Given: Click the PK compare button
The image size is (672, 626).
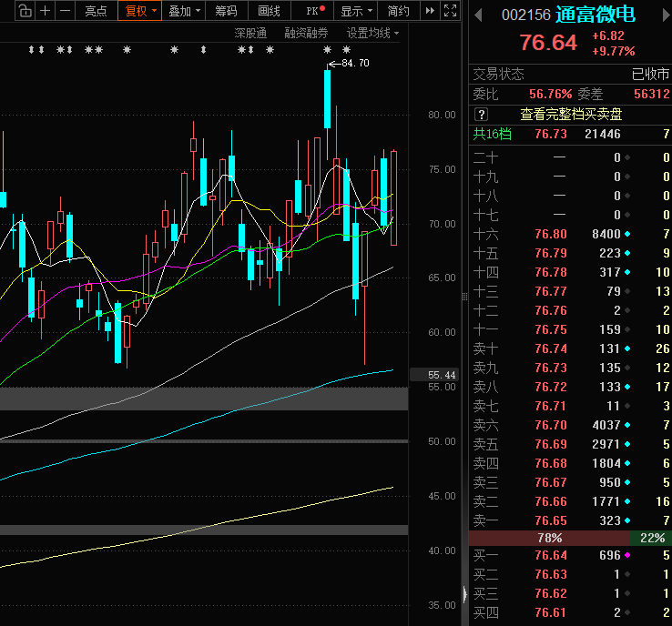Looking at the screenshot, I should 313,10.
